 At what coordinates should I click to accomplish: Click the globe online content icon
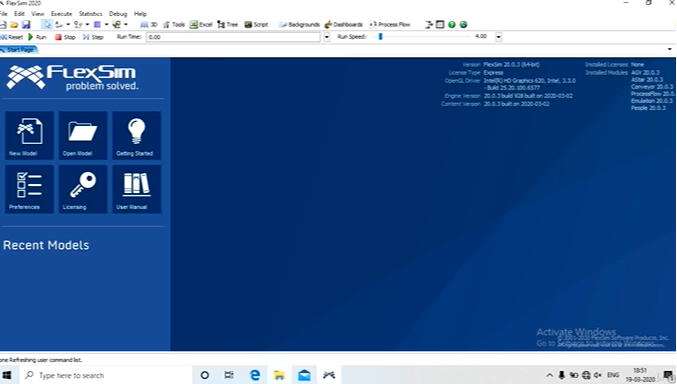(463, 25)
